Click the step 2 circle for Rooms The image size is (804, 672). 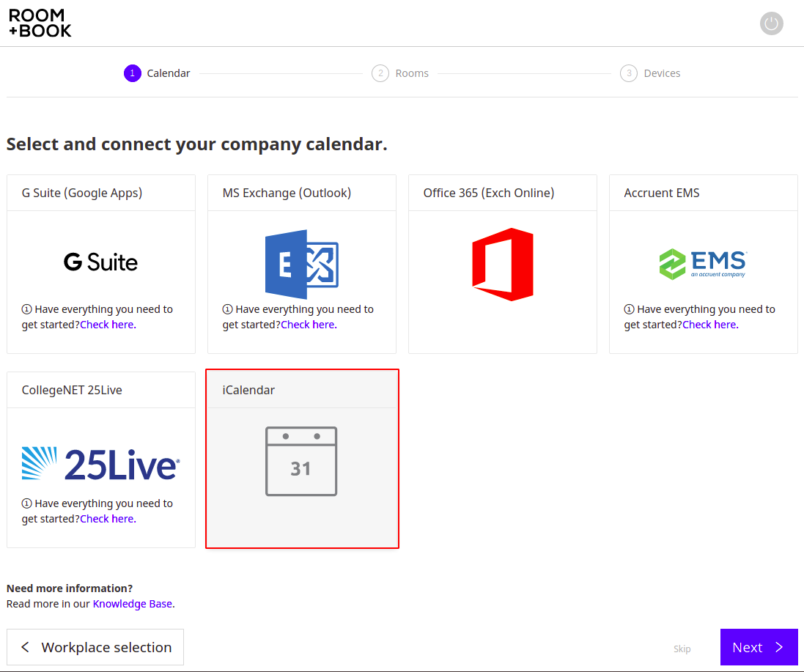(x=380, y=73)
